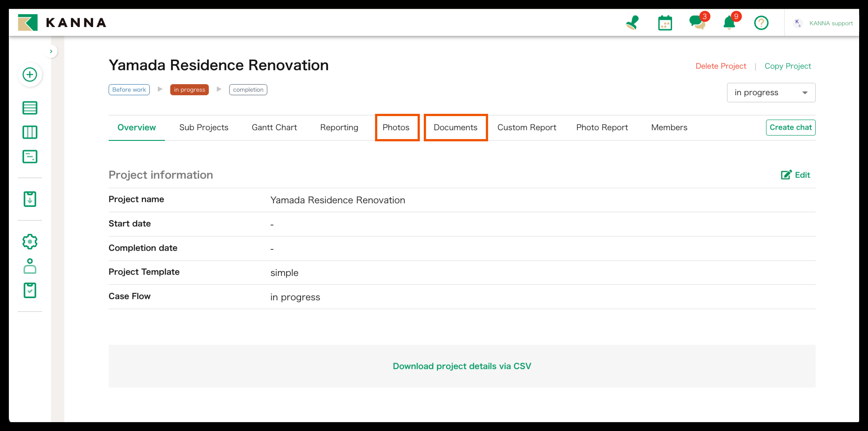
Task: Open the project list icon in sidebar
Action: (30, 108)
